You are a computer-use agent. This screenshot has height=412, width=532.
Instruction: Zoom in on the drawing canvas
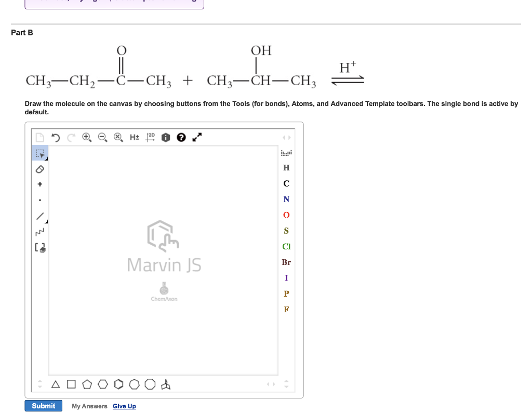pyautogui.click(x=86, y=138)
